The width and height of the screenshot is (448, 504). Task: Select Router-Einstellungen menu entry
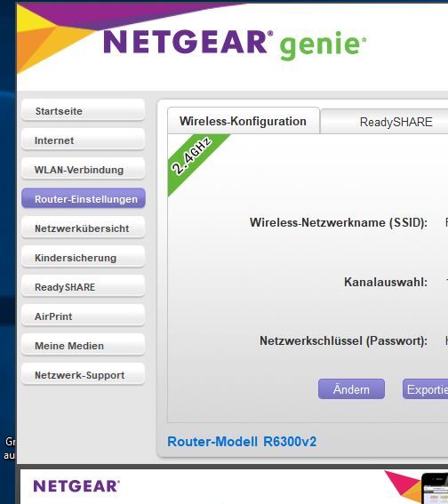pos(84,198)
